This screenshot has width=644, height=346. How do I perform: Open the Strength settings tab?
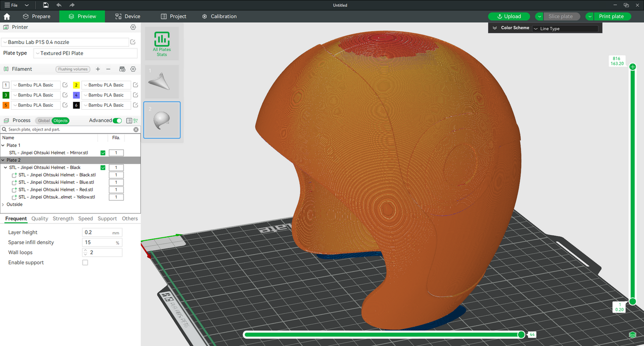(x=63, y=218)
